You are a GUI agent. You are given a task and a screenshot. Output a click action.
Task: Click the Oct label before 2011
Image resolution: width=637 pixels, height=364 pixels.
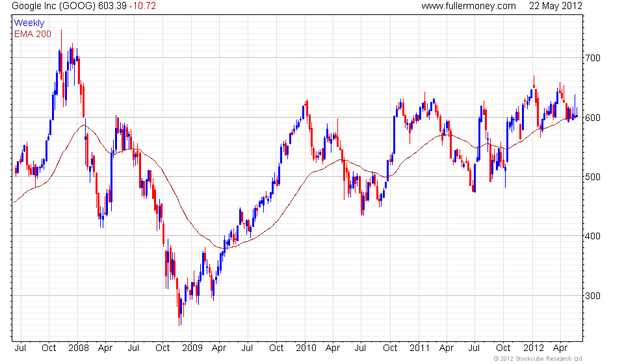tap(390, 348)
